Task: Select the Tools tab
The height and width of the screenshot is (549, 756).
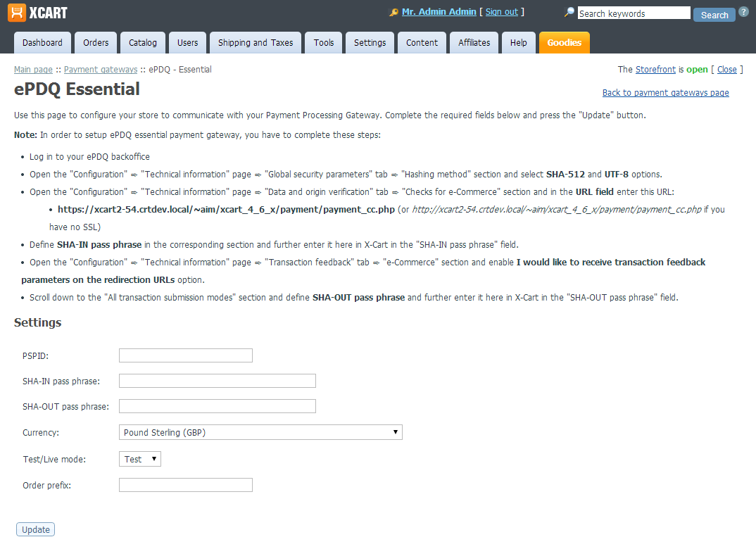Action: 324,42
